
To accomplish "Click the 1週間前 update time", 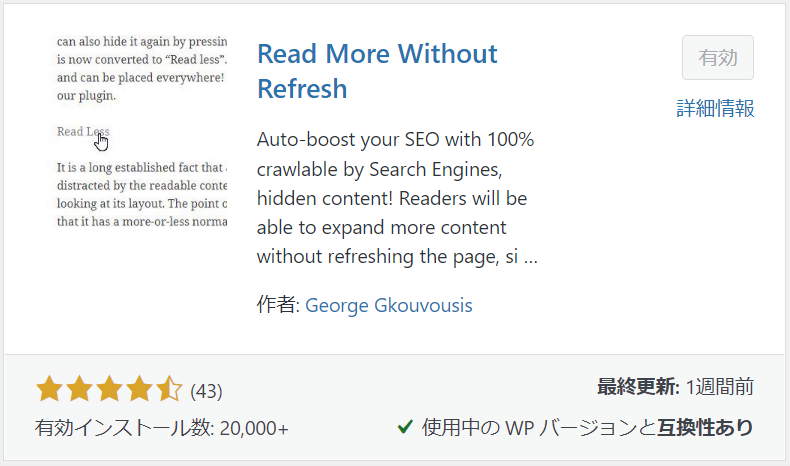I will point(720,387).
